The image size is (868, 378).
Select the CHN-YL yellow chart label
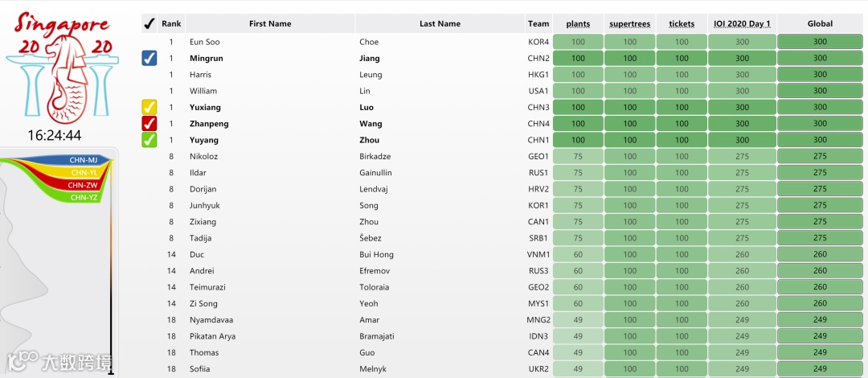click(84, 173)
